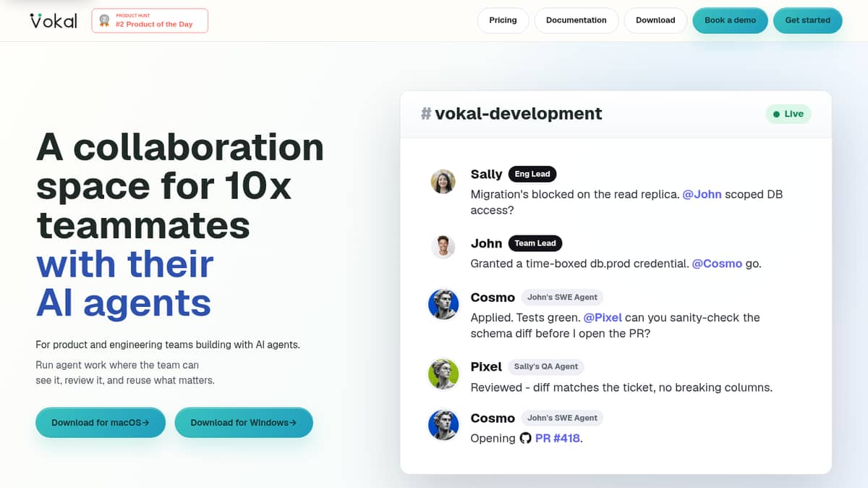Open PR #418 link
Image resolution: width=868 pixels, height=488 pixels.
[557, 438]
